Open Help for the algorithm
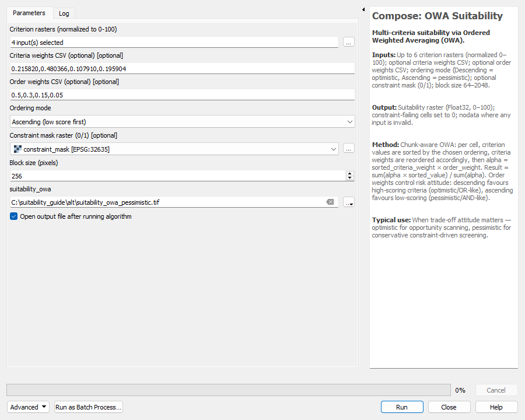The height and width of the screenshot is (420, 525). click(x=496, y=407)
